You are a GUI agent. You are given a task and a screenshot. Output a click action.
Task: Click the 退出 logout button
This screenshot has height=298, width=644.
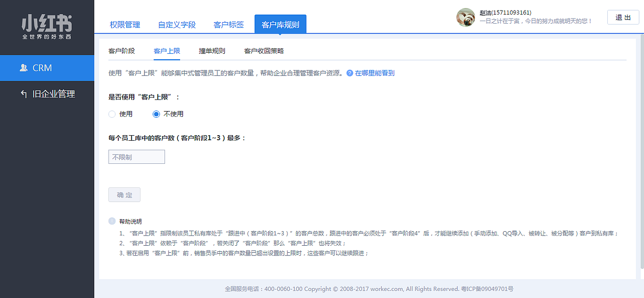[623, 17]
